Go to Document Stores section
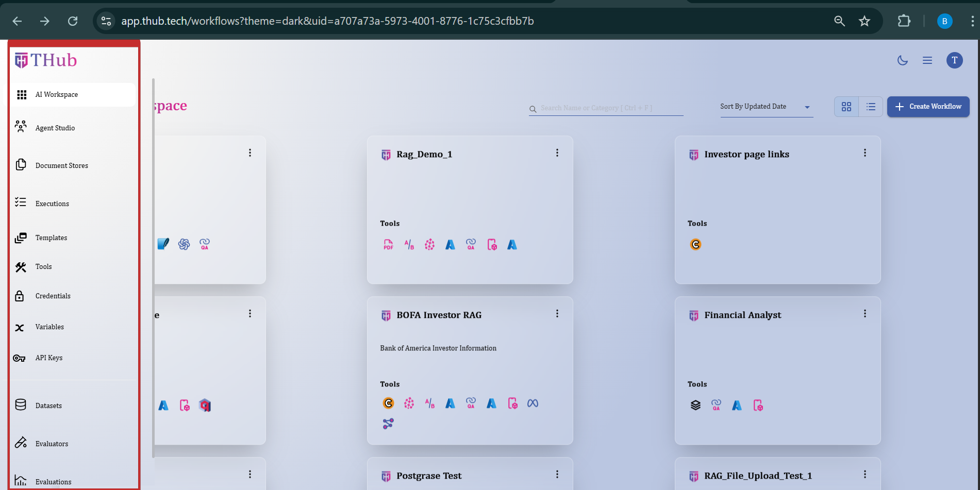This screenshot has height=490, width=980. 61,165
